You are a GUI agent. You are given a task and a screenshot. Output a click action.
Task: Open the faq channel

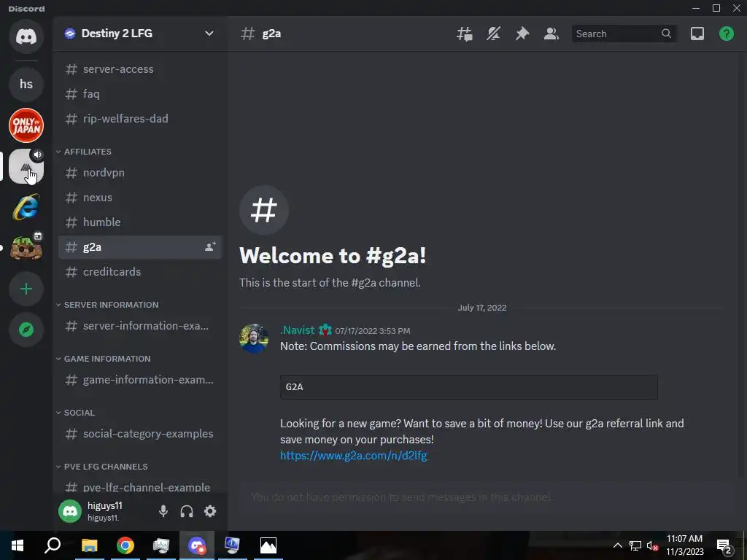point(139,94)
